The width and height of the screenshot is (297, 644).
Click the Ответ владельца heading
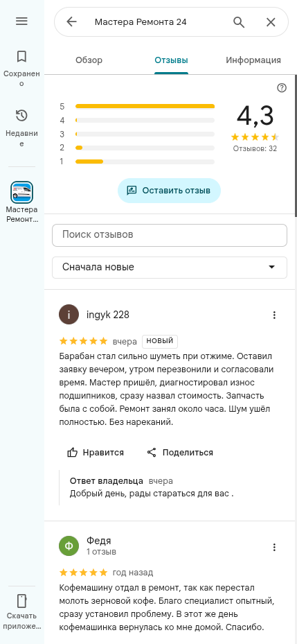106,481
